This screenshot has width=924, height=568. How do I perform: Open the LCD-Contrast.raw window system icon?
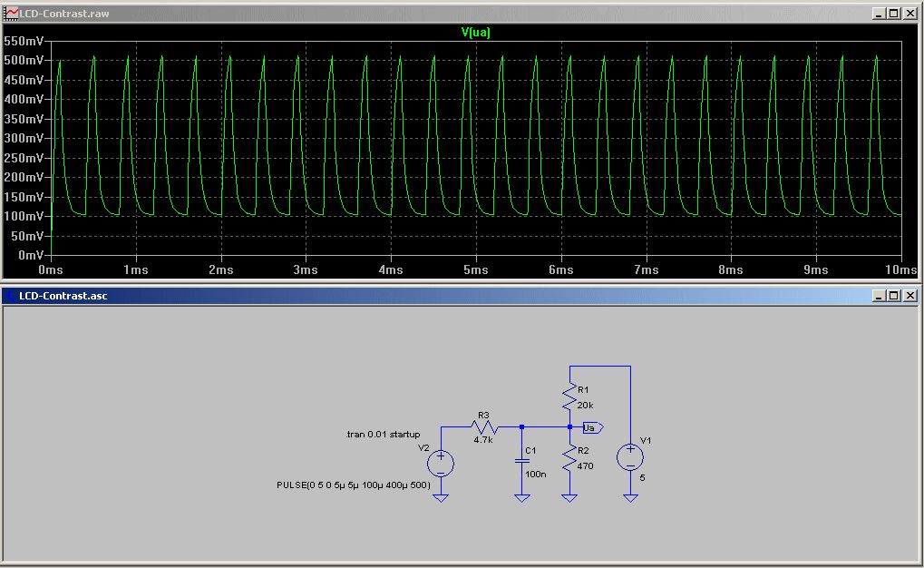(x=12, y=14)
